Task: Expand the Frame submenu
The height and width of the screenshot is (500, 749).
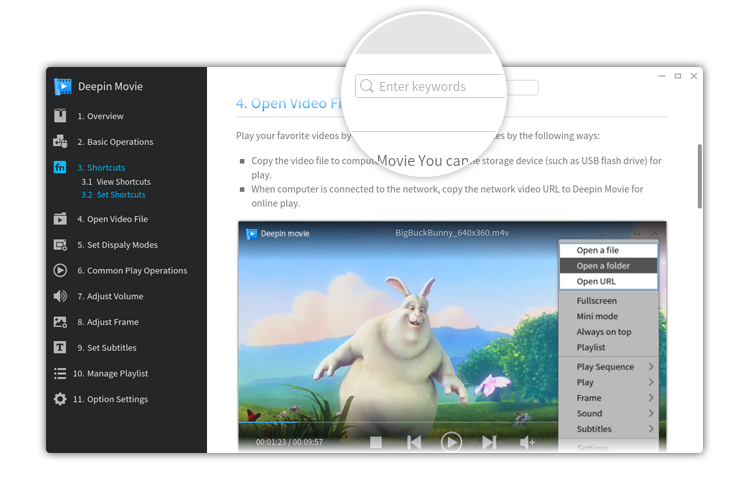Action: coord(609,398)
